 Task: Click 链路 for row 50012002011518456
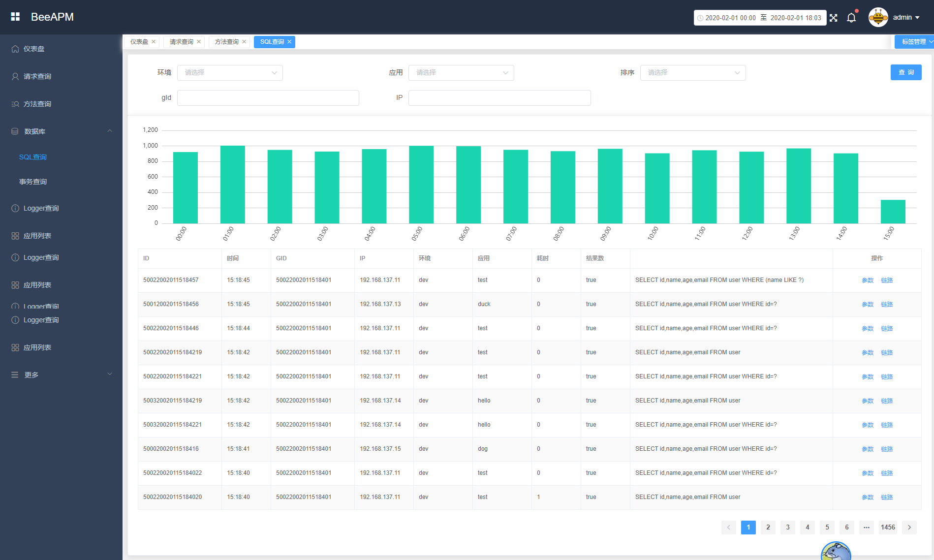[x=887, y=305]
